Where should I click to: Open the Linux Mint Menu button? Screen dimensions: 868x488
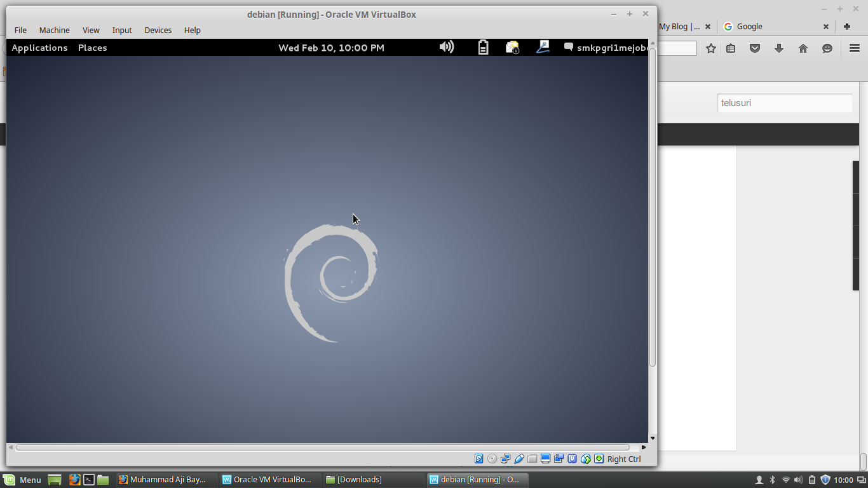point(22,480)
